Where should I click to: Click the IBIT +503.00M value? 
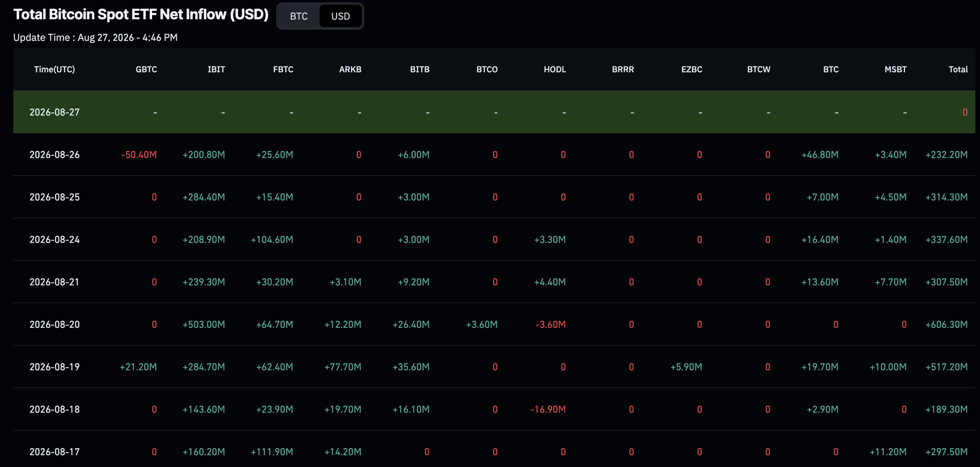(204, 325)
